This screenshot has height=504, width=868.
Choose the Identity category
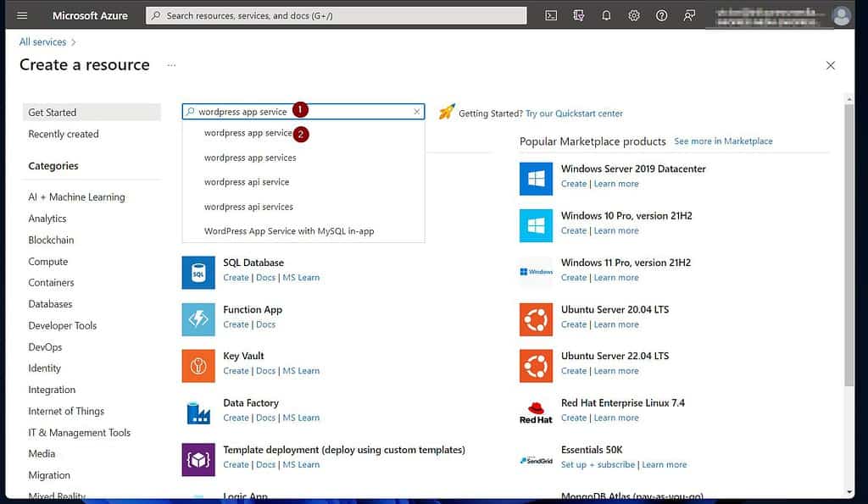tap(44, 368)
